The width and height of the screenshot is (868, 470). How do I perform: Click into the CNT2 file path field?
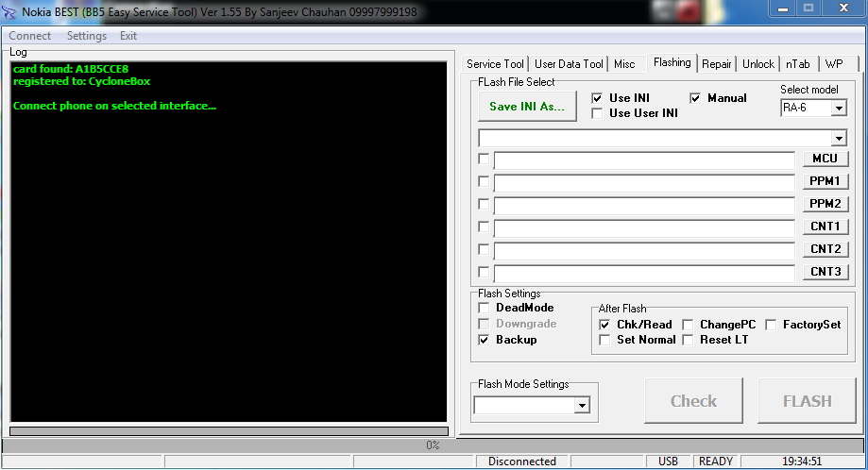(x=644, y=252)
